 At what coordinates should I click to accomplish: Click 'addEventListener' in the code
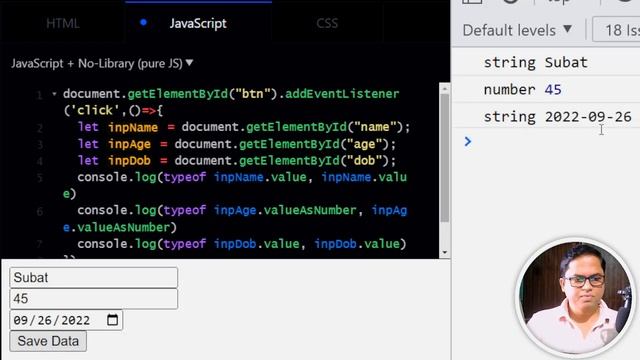(342, 94)
